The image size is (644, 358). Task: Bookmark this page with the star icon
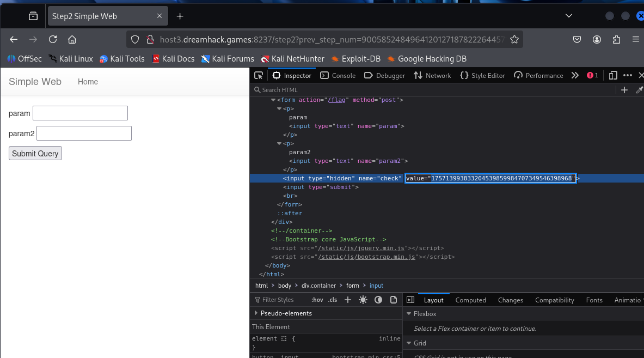point(514,39)
